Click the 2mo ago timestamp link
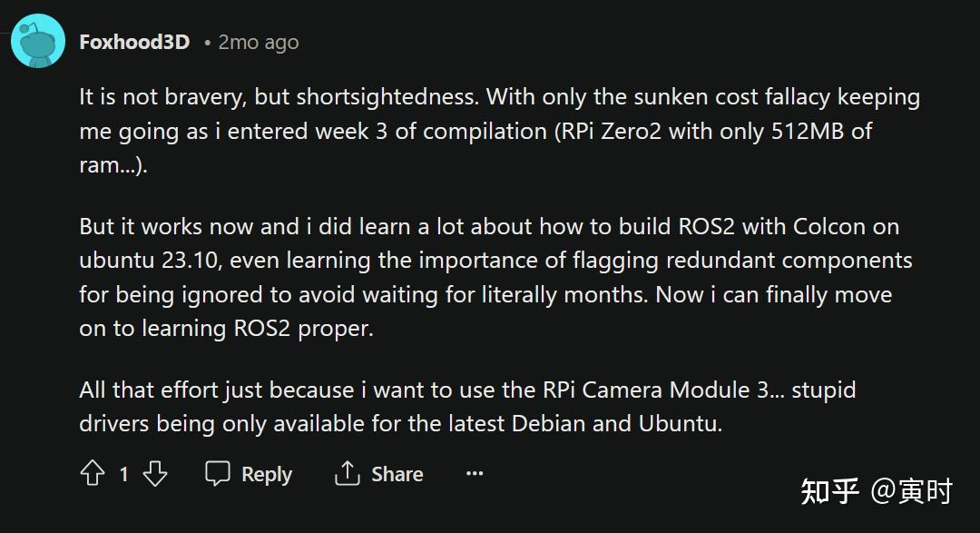Image resolution: width=980 pixels, height=533 pixels. 259,41
